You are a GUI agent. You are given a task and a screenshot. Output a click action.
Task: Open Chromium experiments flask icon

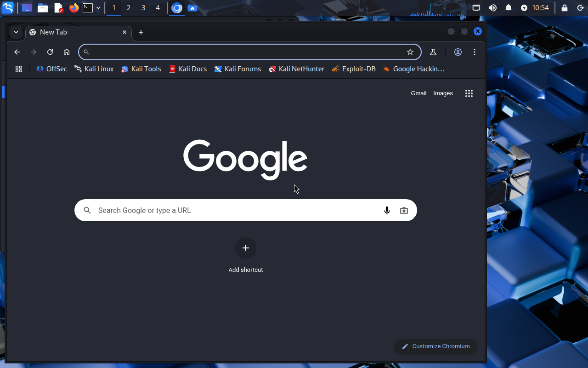(x=433, y=52)
